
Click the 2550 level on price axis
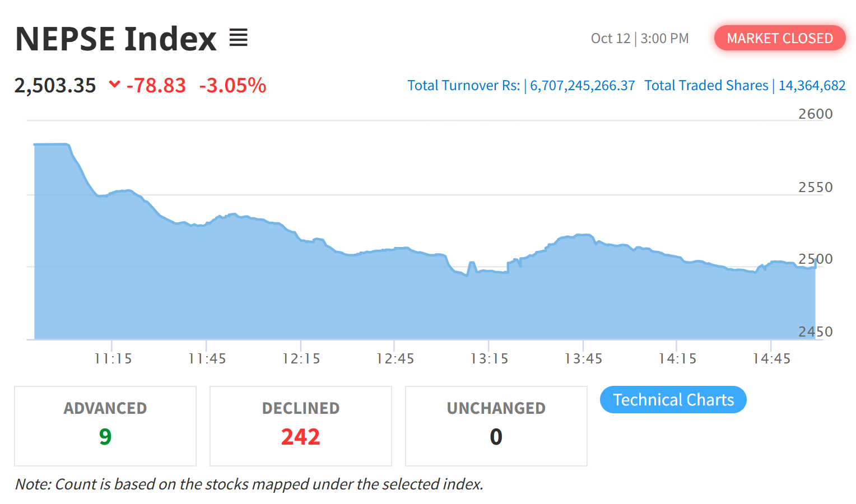click(x=815, y=187)
